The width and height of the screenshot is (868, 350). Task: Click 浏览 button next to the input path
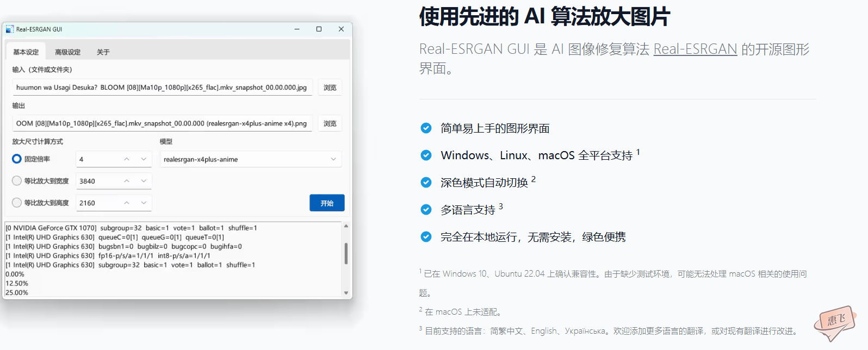tap(330, 87)
